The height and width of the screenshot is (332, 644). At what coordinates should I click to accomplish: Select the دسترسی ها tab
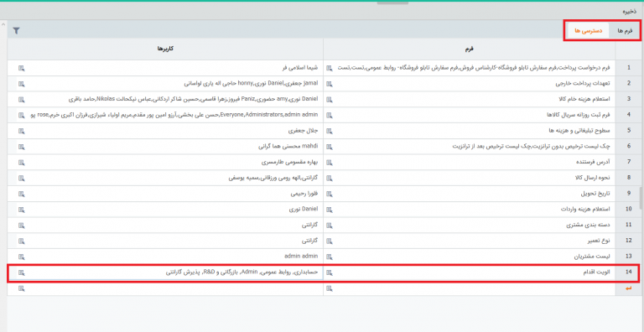click(x=589, y=31)
